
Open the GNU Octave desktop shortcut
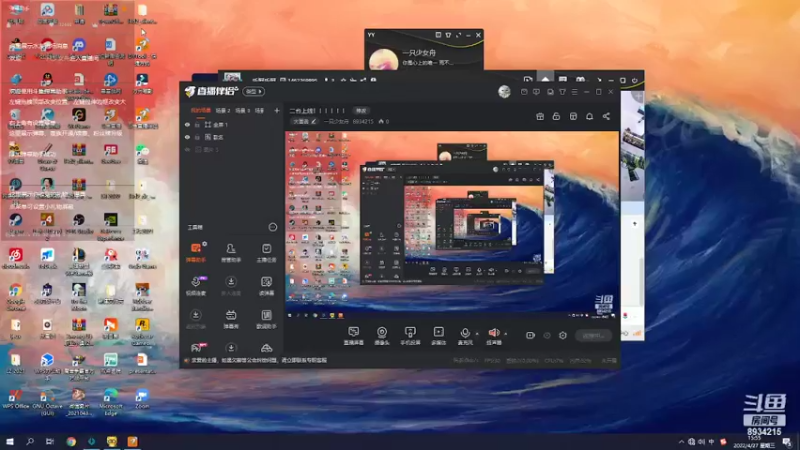pos(47,402)
